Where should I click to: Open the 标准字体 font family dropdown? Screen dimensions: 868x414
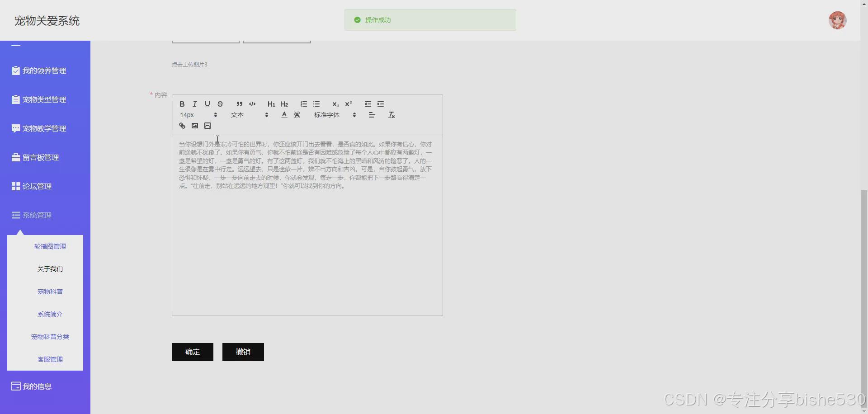(x=332, y=114)
